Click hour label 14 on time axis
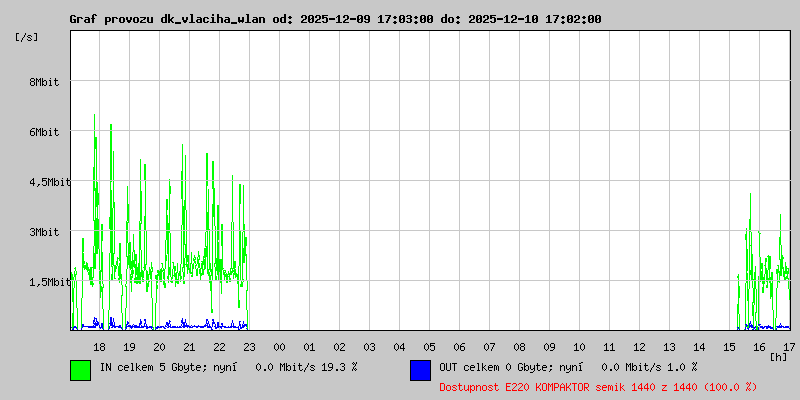Image resolution: width=800 pixels, height=400 pixels. coord(699,347)
